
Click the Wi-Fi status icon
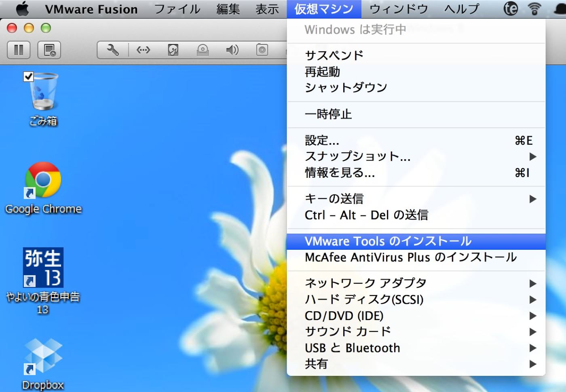click(534, 8)
